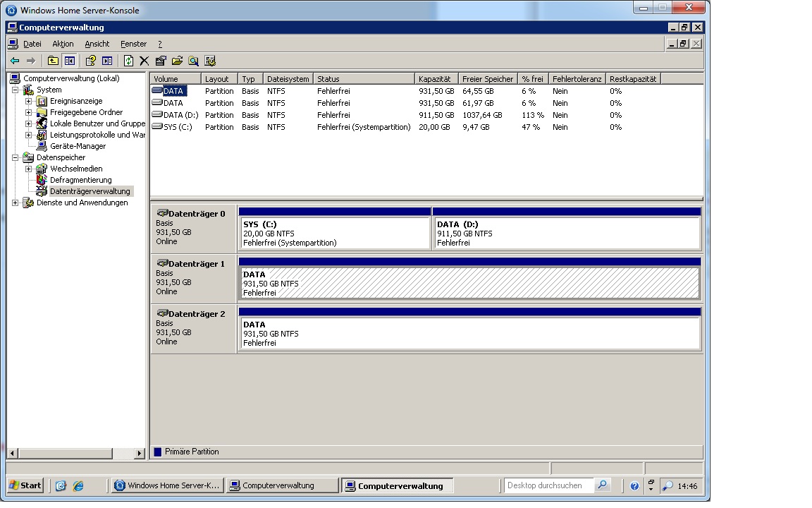
Task: Click the Forward arrow in the toolbar
Action: 31,61
